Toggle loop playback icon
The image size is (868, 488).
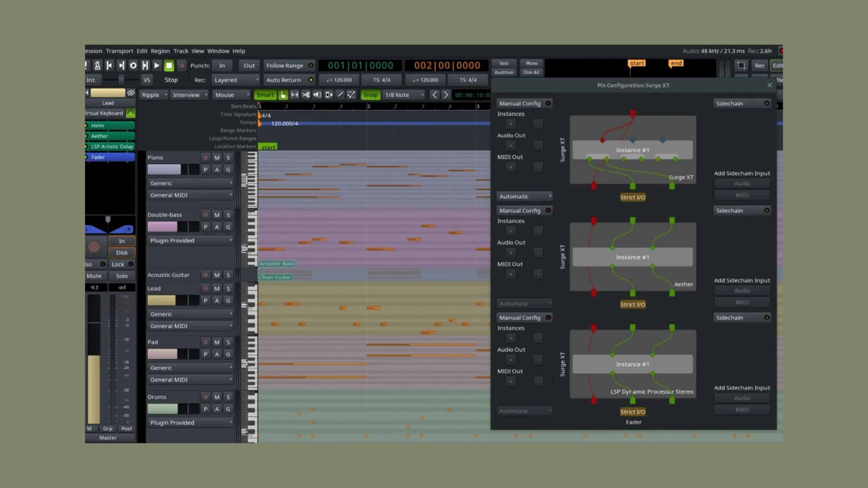[133, 65]
